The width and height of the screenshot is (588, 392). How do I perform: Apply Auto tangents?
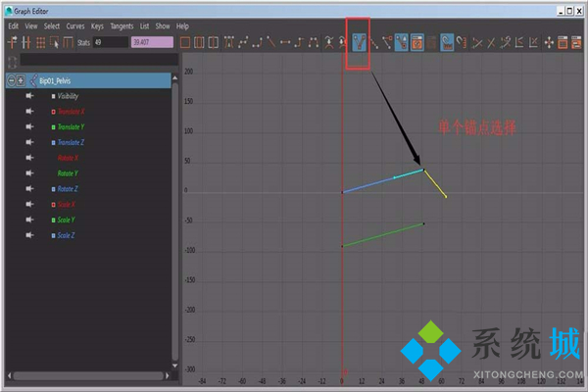(228, 42)
